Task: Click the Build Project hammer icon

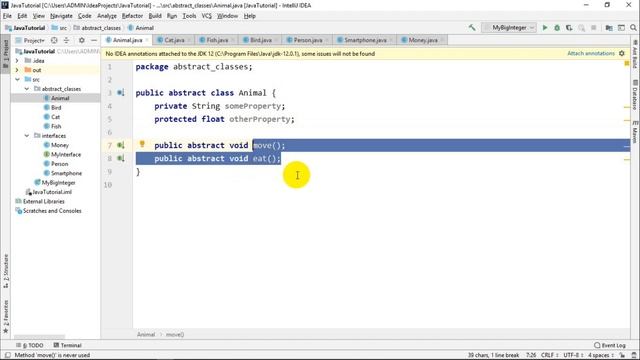Action: point(472,28)
